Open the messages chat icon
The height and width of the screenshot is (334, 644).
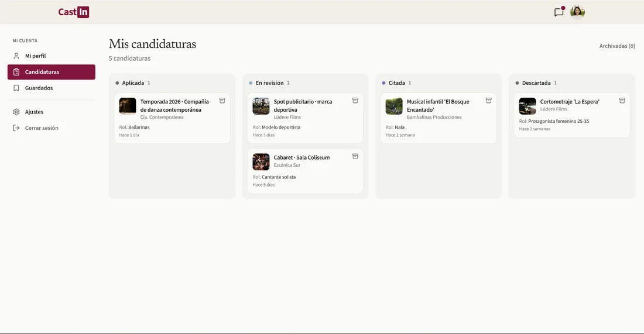[559, 12]
